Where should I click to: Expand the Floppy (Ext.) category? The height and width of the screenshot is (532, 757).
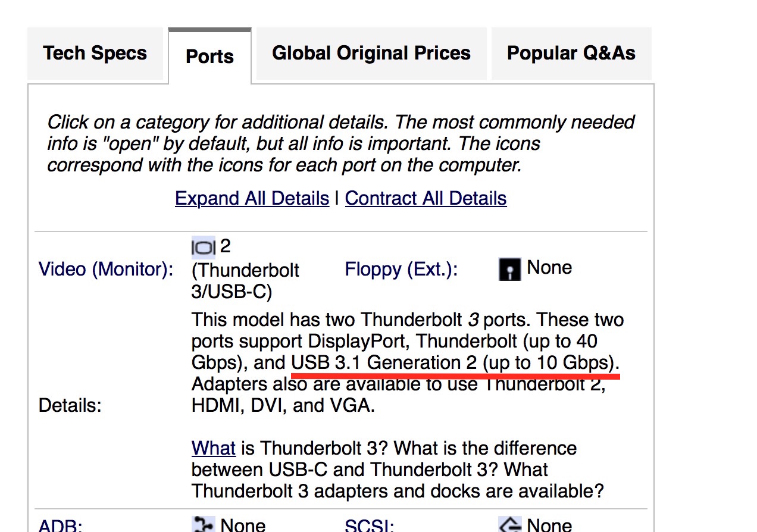[x=401, y=270]
